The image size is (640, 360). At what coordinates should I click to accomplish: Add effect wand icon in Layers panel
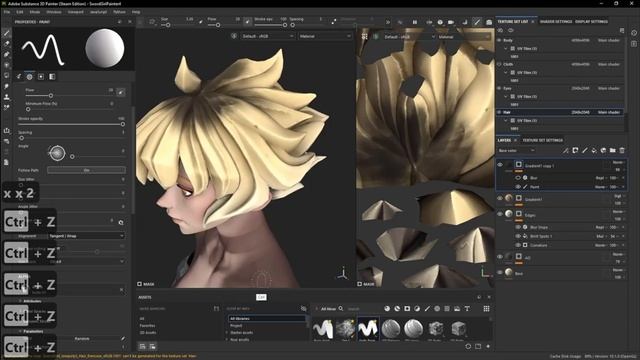click(x=566, y=151)
